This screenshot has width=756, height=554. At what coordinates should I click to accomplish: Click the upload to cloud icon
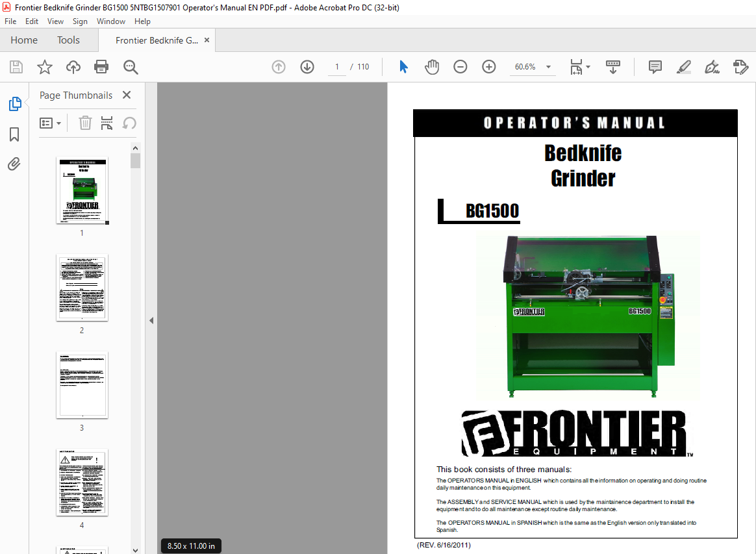[73, 66]
